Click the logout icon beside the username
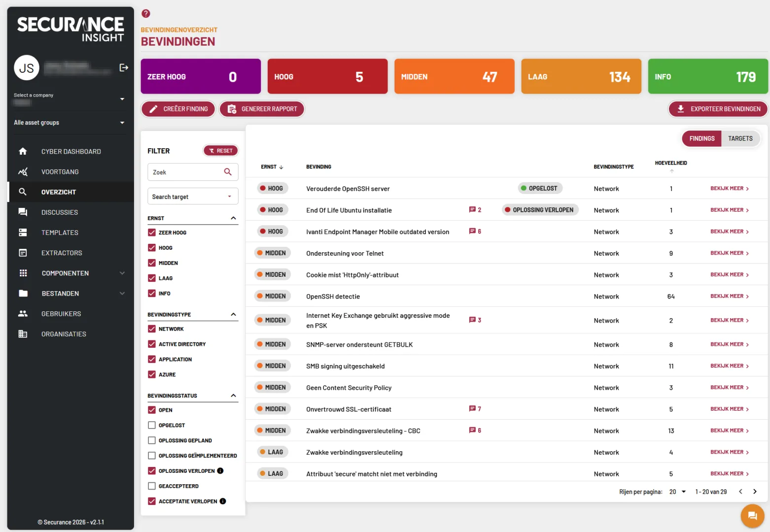Viewport: 770px width, 532px height. 124,67
